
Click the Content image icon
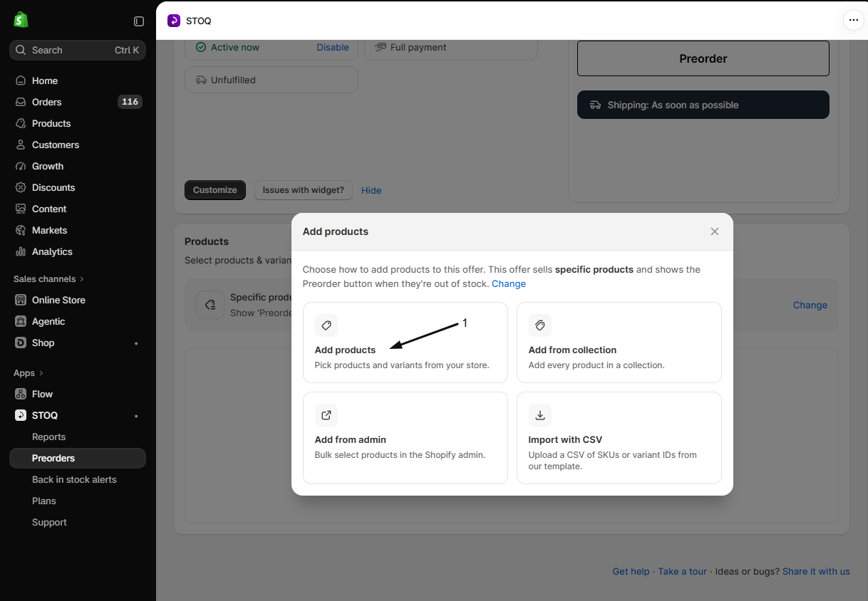coord(21,209)
